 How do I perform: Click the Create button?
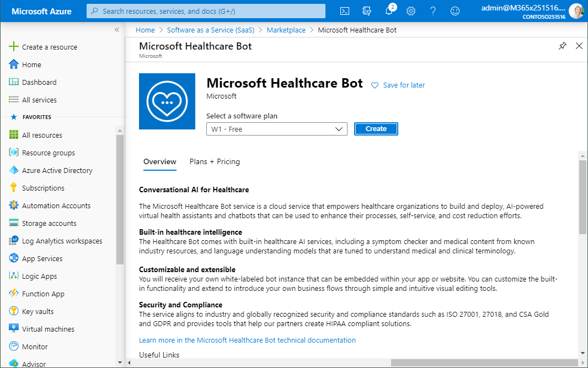point(376,129)
